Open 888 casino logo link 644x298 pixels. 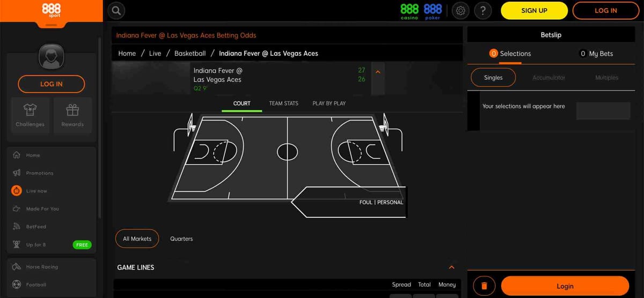point(409,11)
